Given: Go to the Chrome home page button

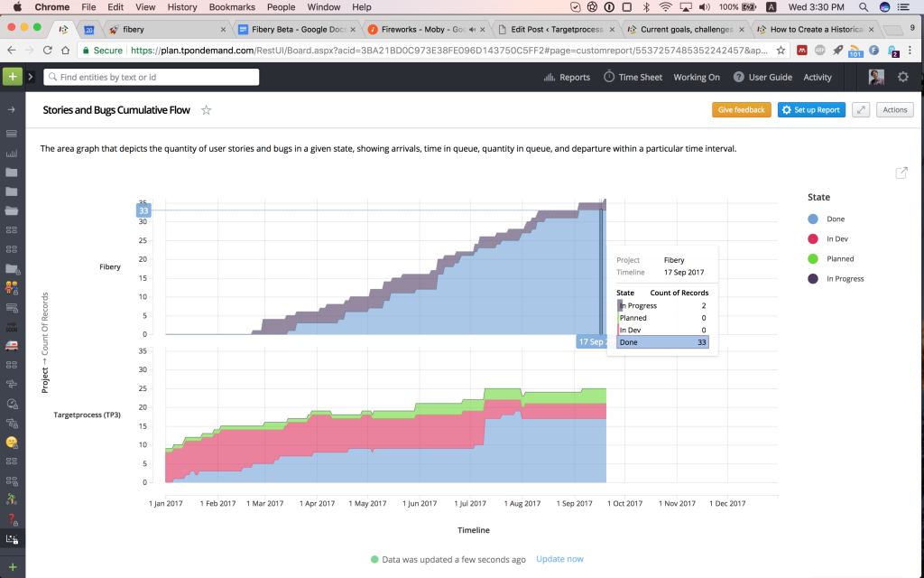Looking at the screenshot, I should coord(65,51).
